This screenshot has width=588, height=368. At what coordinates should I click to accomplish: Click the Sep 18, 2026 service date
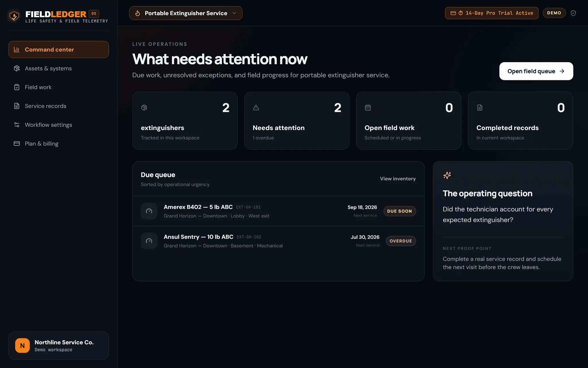(x=362, y=207)
